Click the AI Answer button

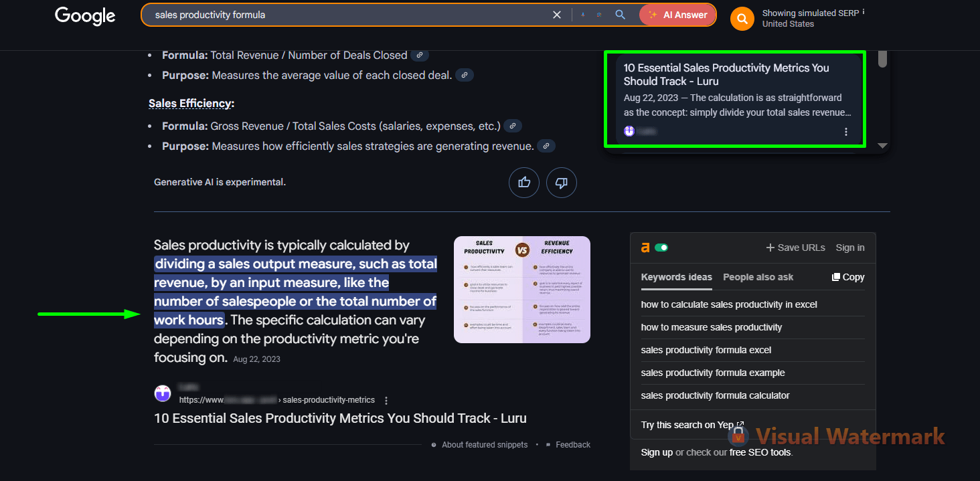677,15
